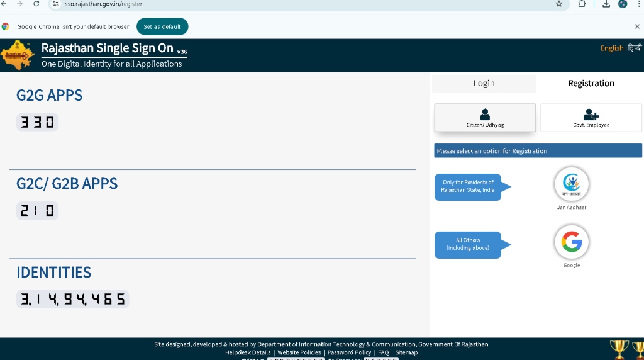Click the Chrome logo in default browser bar

[x=5, y=26]
